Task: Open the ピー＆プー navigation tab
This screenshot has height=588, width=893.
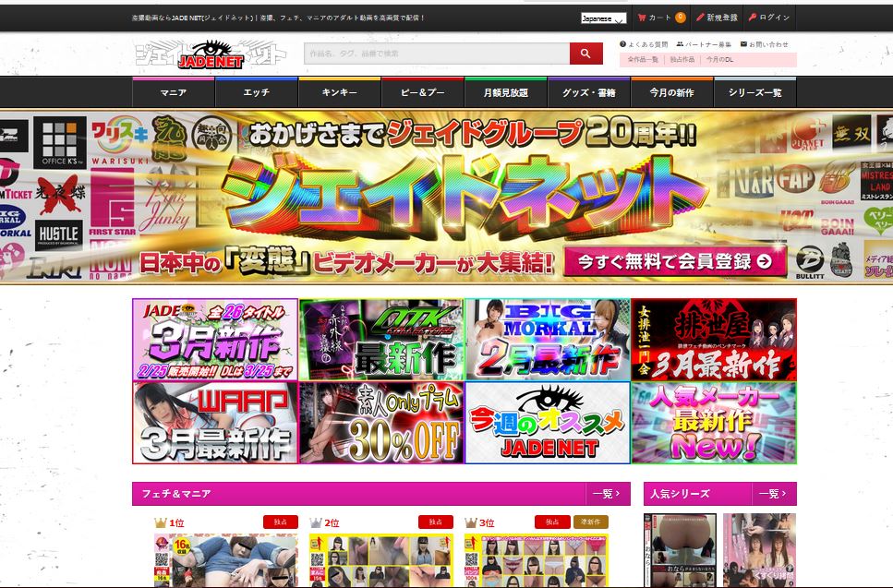Action: coord(423,92)
